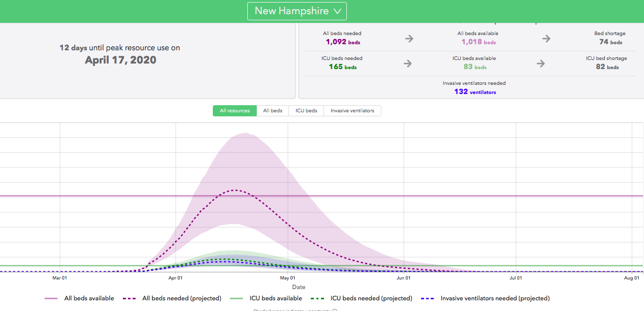Switch to the All beds tab
Viewport: 644px width, 311px height.
tap(273, 111)
